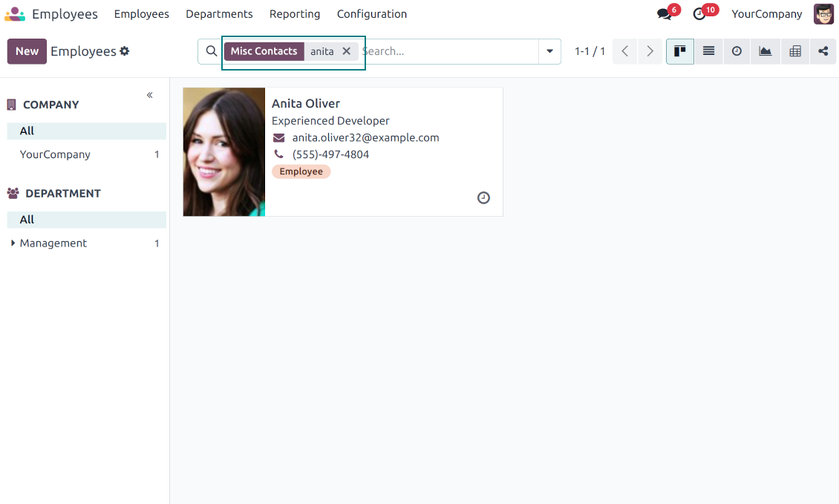839x504 pixels.
Task: Open the activities clock notification icon
Action: tap(699, 14)
